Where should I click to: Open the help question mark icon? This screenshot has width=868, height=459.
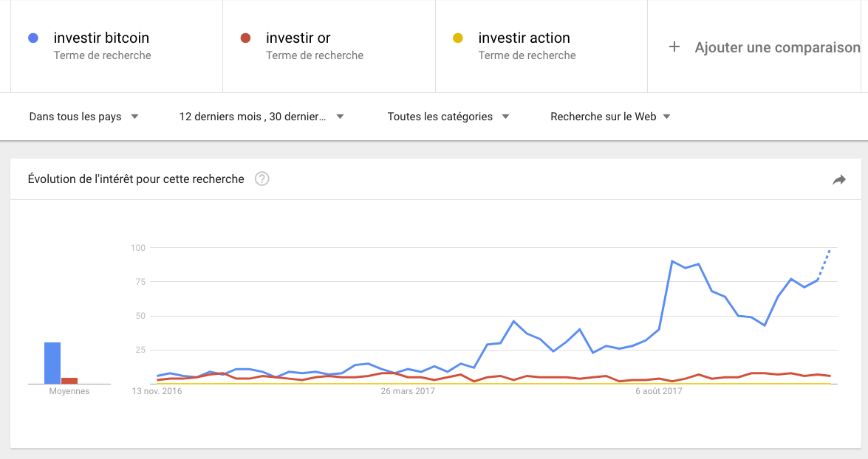262,179
